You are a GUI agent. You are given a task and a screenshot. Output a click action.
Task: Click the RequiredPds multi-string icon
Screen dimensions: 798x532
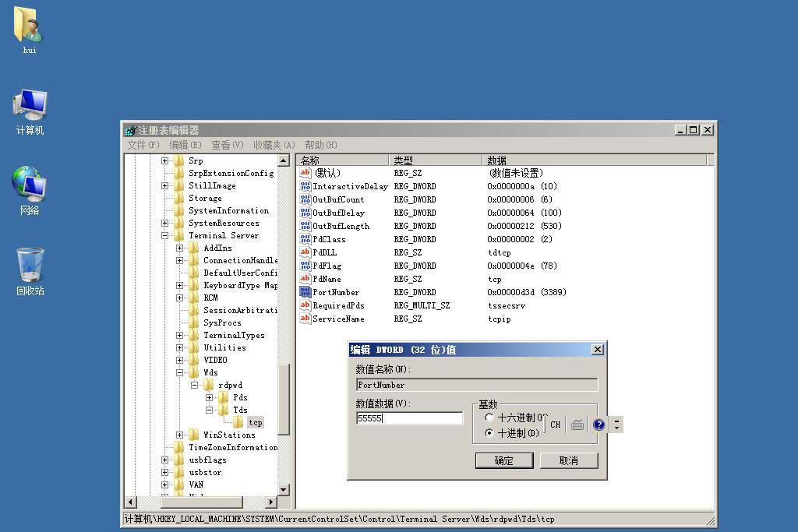pyautogui.click(x=305, y=305)
